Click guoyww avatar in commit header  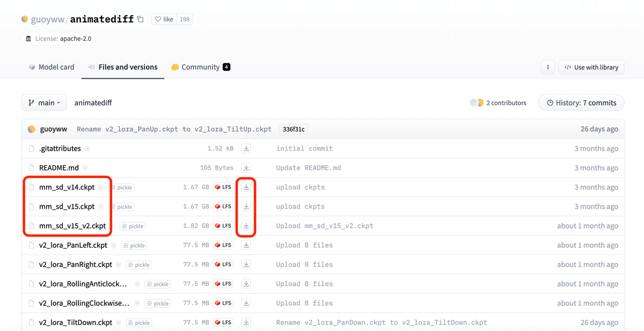tap(32, 129)
